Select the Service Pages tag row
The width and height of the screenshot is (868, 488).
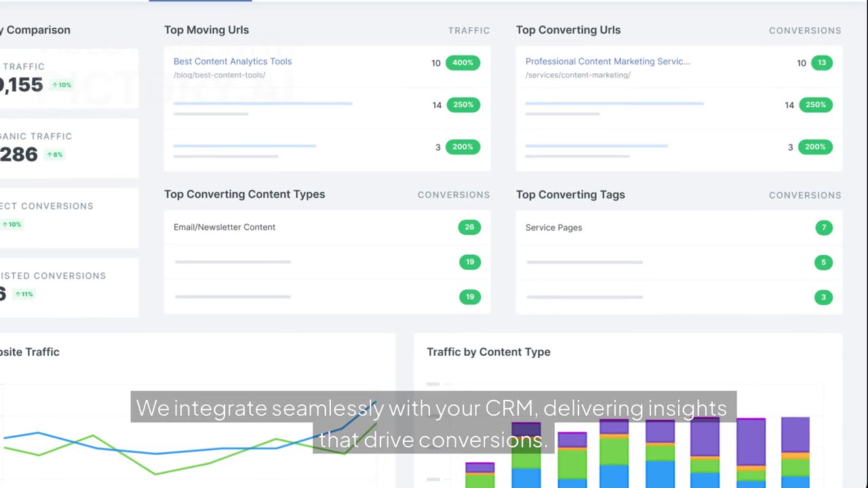(679, 228)
